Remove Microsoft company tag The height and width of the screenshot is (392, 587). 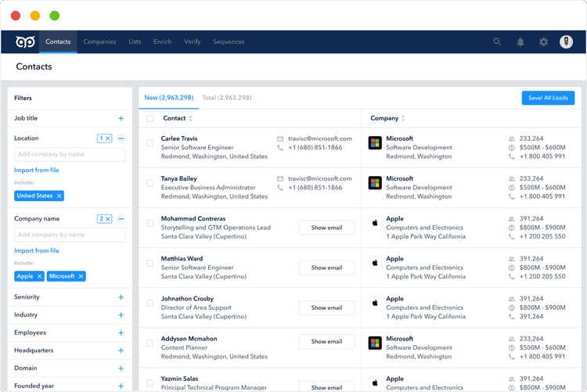pos(81,276)
